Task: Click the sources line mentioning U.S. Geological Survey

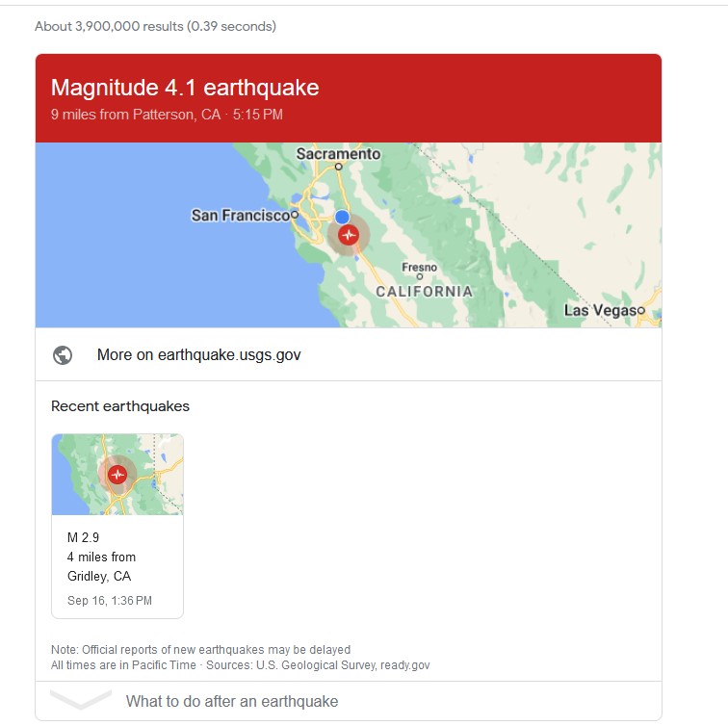Action: [241, 665]
